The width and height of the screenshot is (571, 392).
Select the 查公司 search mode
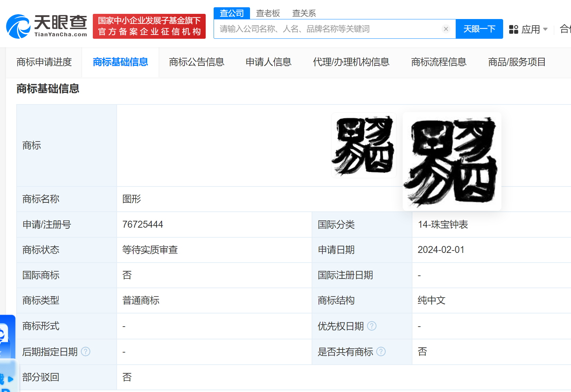click(232, 13)
